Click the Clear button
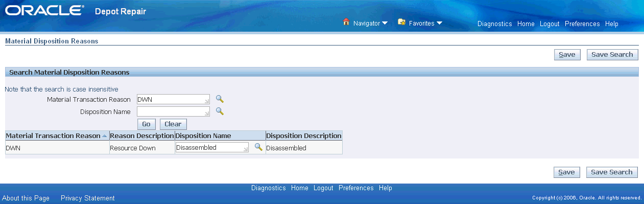 (173, 124)
